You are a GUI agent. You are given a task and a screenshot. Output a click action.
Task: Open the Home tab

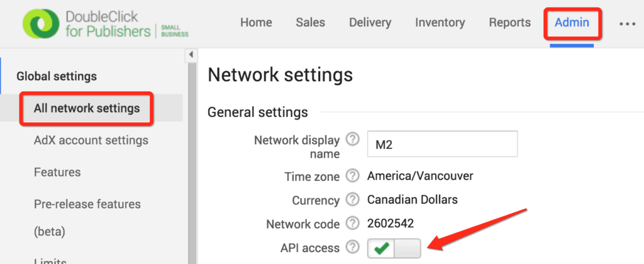click(x=256, y=23)
